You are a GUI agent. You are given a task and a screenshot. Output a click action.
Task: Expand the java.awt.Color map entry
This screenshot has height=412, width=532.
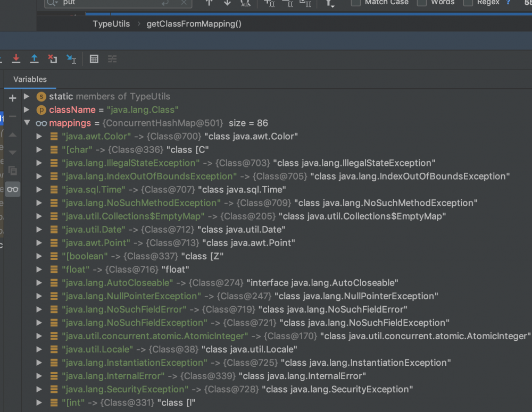tap(38, 136)
